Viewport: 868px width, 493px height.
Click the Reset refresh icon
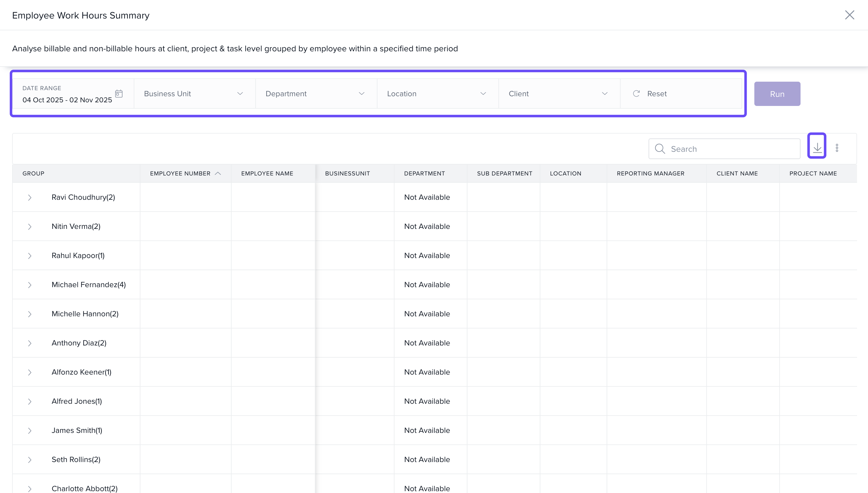click(636, 93)
